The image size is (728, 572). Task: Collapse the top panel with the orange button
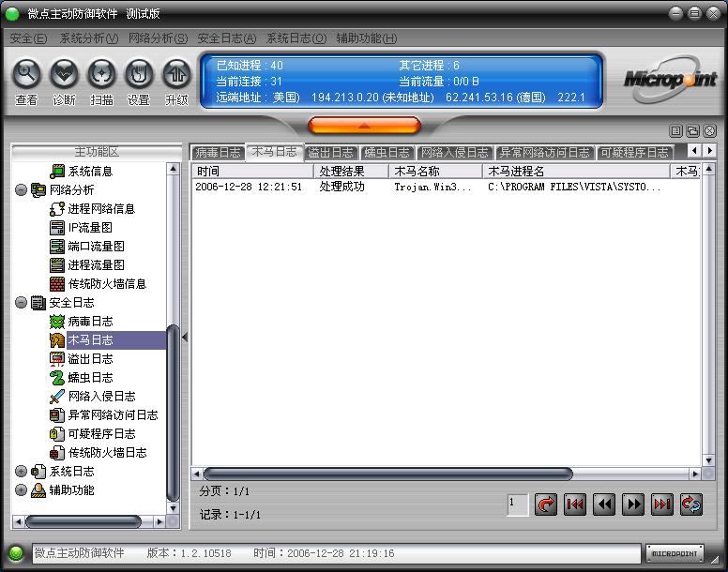tap(364, 126)
